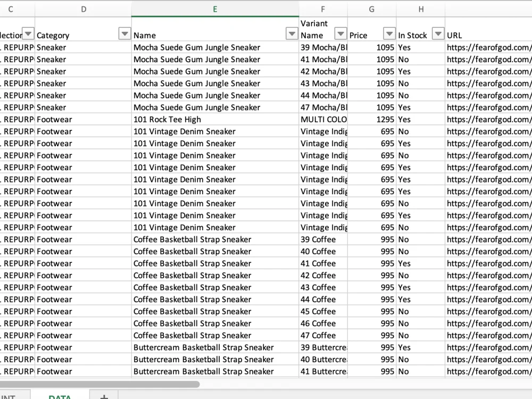Select cell '47 Coffee' variant

pyautogui.click(x=323, y=336)
